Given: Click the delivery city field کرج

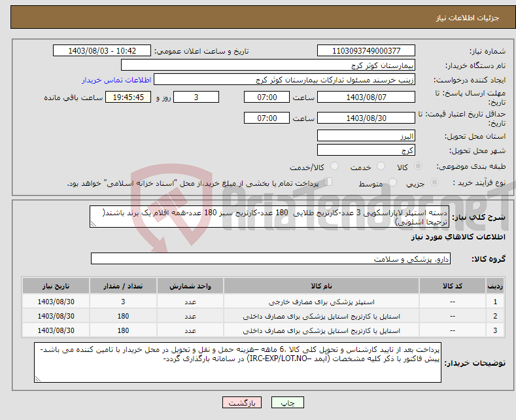Looking at the screenshot, I should (366, 150).
